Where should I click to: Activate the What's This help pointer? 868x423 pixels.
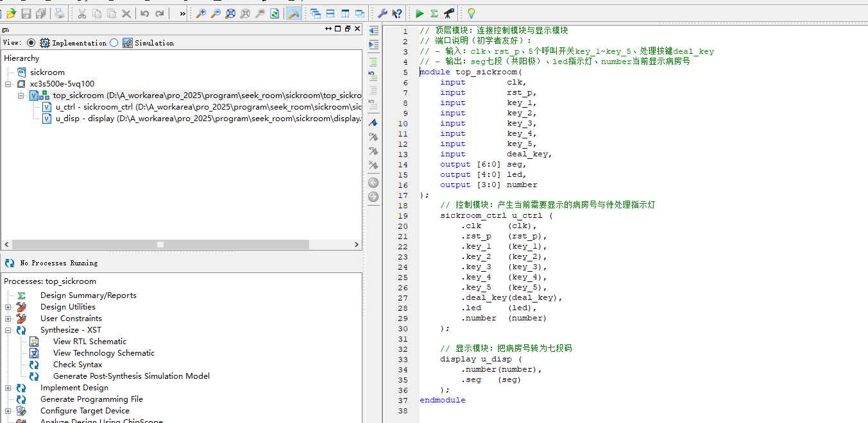click(397, 13)
